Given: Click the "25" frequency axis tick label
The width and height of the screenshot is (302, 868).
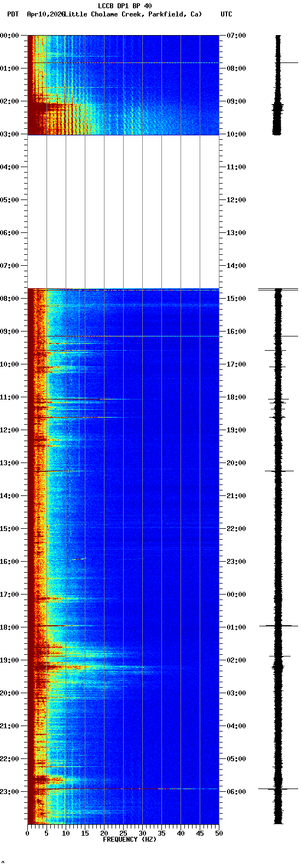Looking at the screenshot, I should [x=123, y=833].
